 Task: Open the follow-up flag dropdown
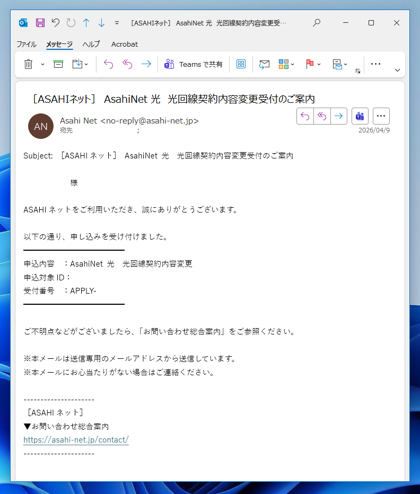(313, 64)
